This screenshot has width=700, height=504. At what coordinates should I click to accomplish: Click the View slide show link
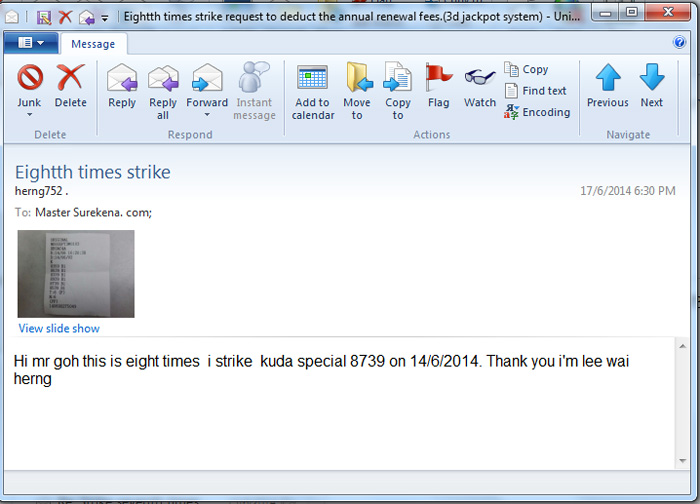click(59, 328)
